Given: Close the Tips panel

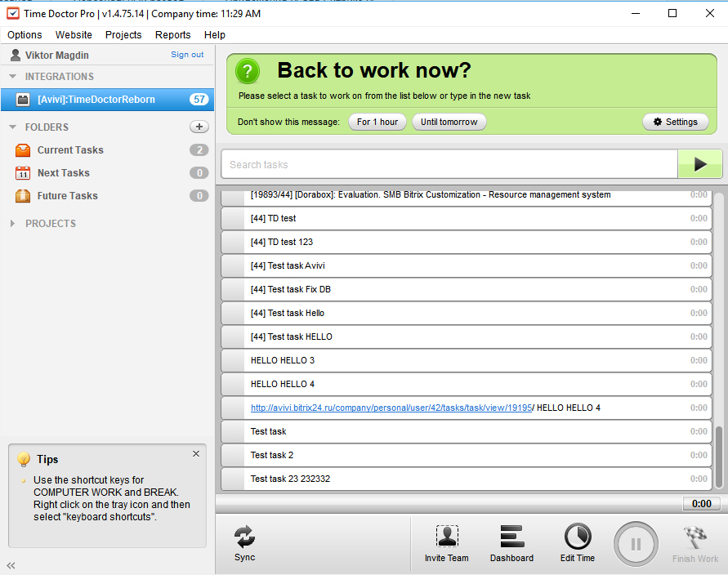Looking at the screenshot, I should coord(196,454).
